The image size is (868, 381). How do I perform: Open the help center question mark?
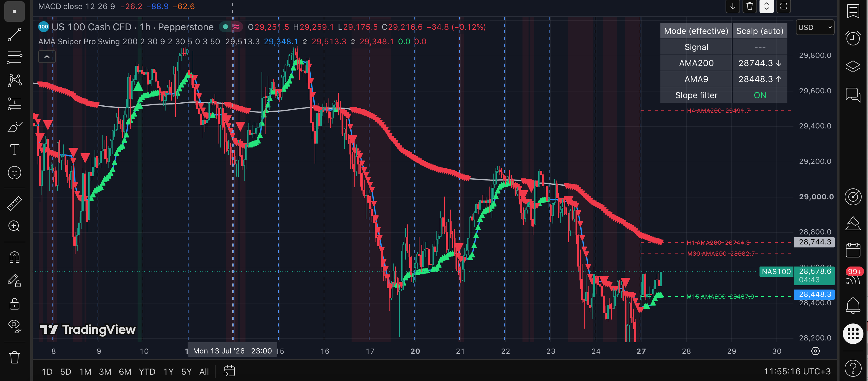click(853, 368)
